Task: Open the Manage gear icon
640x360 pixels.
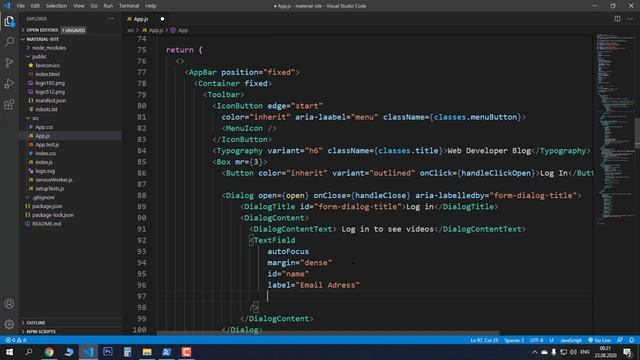Action: (x=9, y=324)
